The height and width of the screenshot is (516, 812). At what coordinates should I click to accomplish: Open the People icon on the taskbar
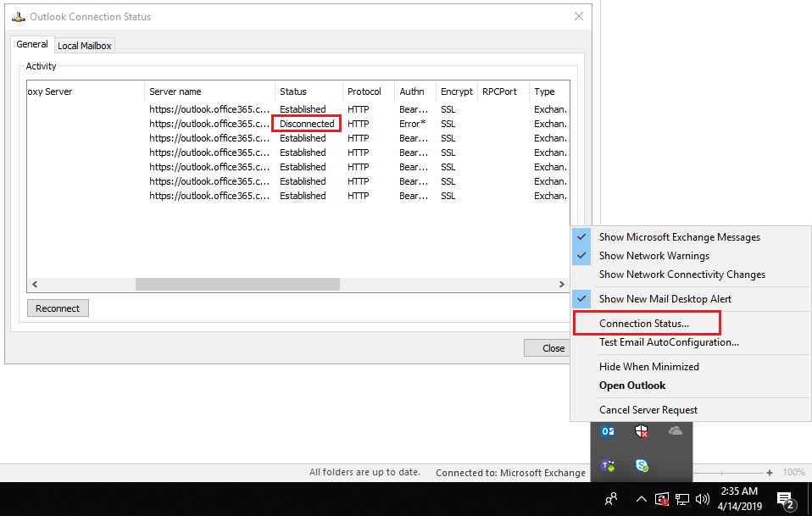click(611, 499)
